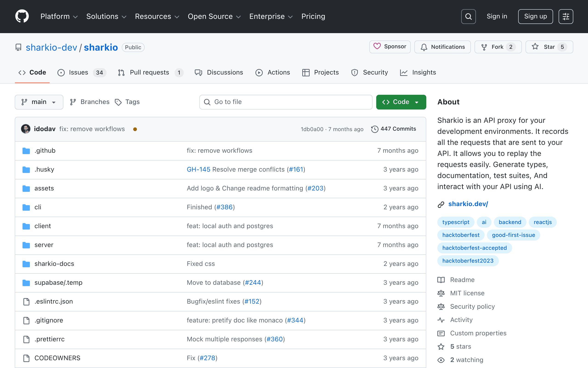
Task: Open the sharkio-dev organization link
Action: click(51, 47)
